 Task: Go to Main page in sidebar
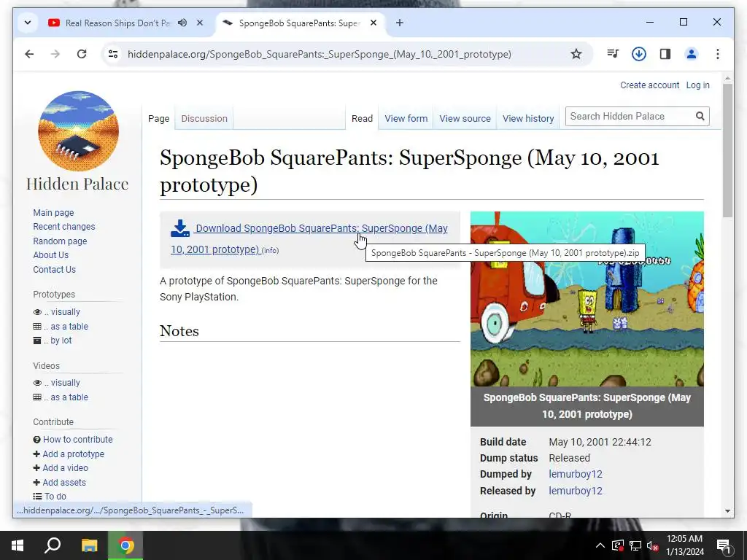(x=53, y=213)
